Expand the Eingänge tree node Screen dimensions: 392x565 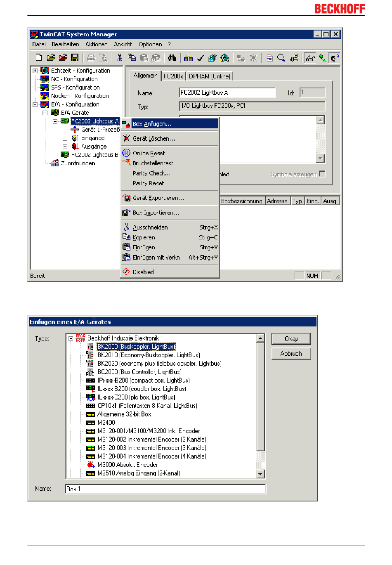[x=65, y=138]
